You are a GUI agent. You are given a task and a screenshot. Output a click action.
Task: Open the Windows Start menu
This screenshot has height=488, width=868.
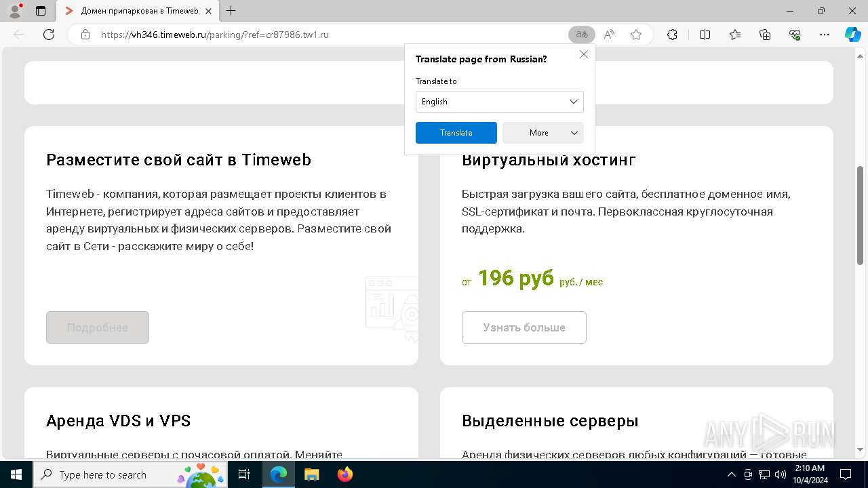[16, 474]
